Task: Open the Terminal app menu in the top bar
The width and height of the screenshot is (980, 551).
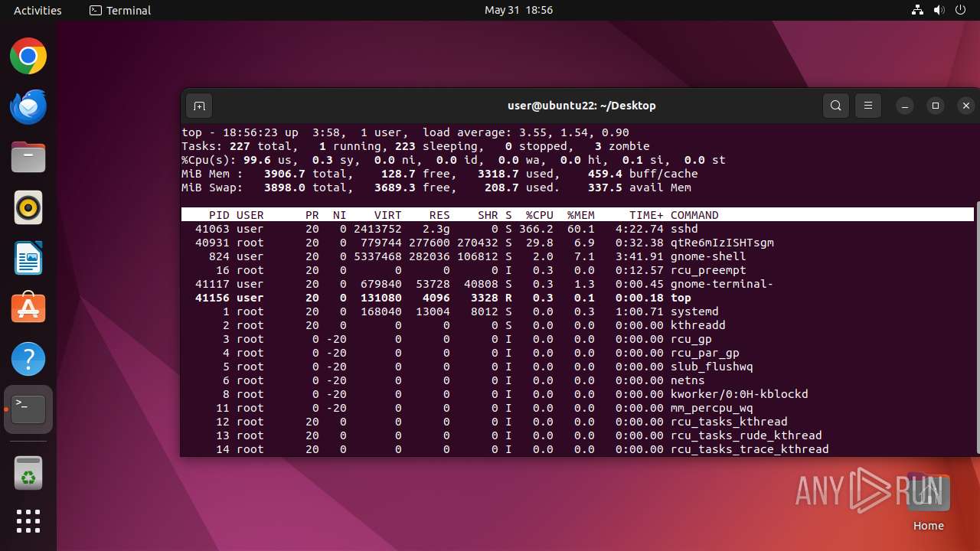Action: pyautogui.click(x=120, y=10)
